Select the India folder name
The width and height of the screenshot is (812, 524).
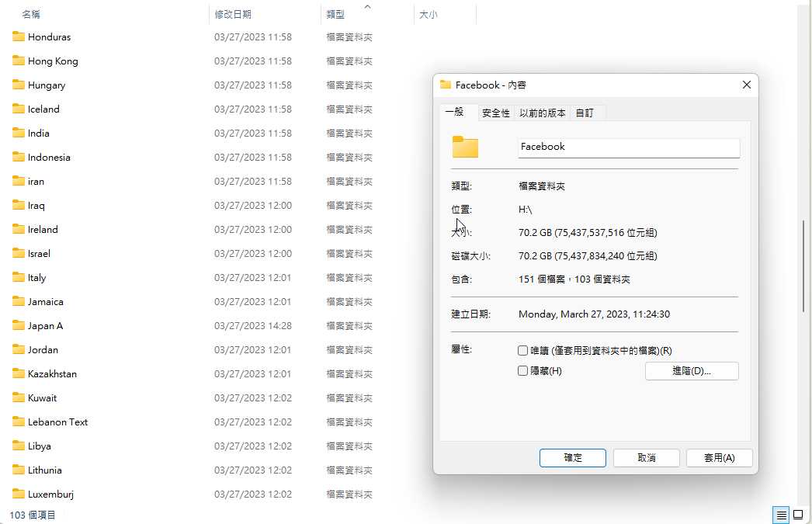click(x=38, y=133)
